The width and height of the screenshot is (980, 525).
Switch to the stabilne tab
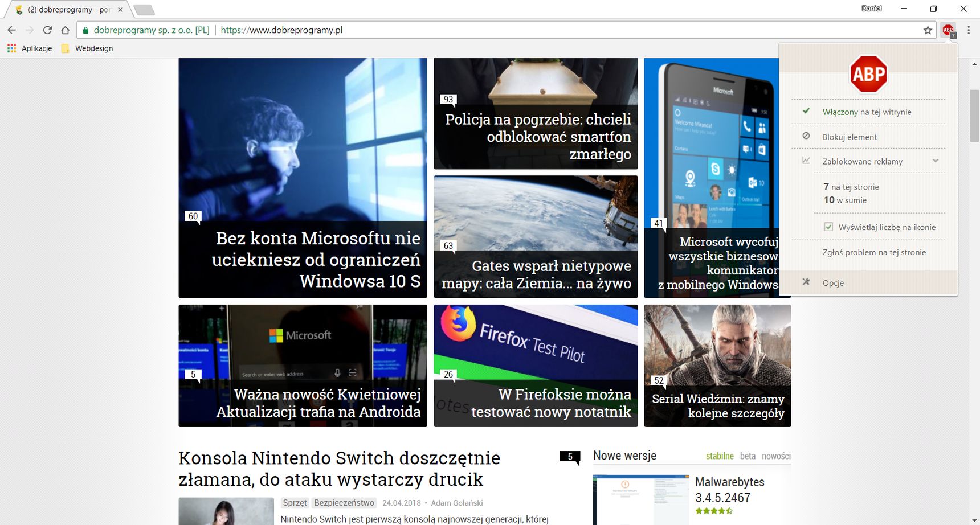click(x=720, y=456)
